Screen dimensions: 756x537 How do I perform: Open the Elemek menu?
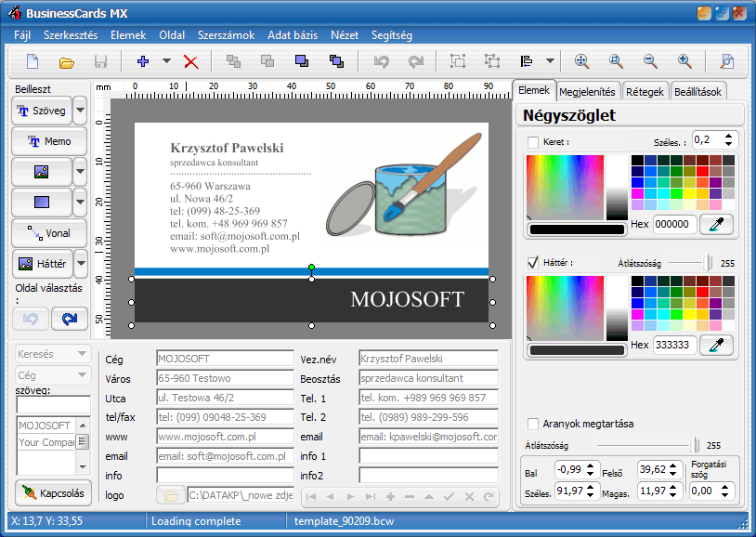tap(128, 35)
